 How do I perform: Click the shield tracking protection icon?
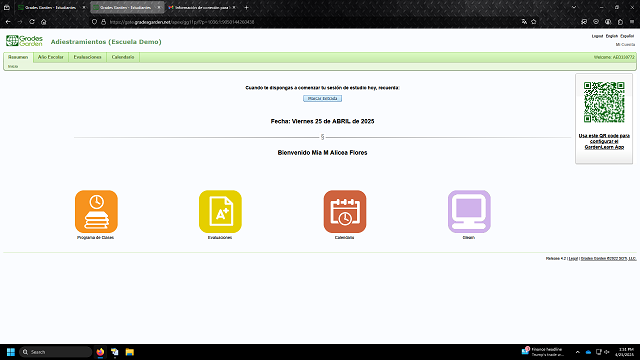(x=94, y=22)
